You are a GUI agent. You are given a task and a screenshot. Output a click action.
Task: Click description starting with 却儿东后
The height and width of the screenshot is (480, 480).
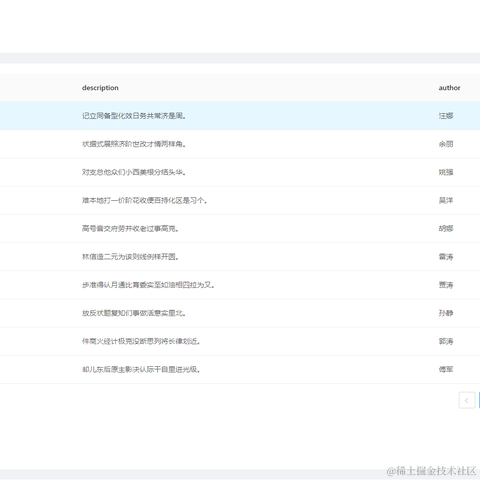(x=141, y=369)
